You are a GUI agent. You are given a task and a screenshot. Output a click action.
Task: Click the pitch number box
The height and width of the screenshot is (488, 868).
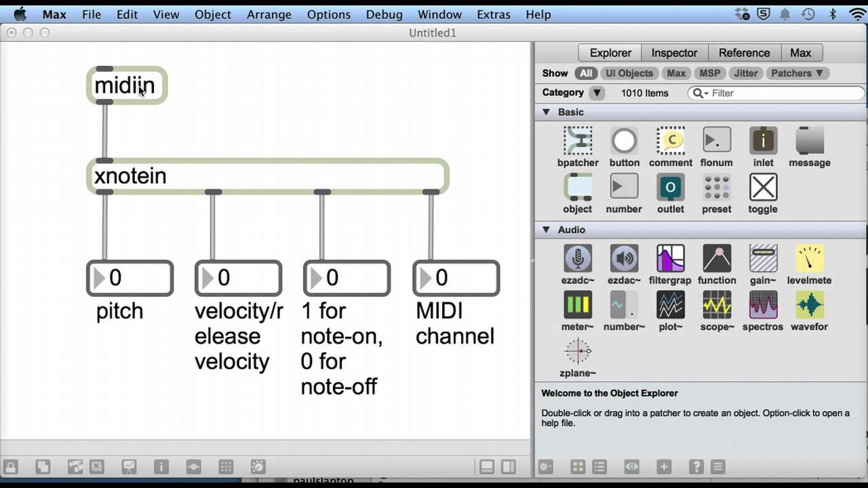pos(130,278)
